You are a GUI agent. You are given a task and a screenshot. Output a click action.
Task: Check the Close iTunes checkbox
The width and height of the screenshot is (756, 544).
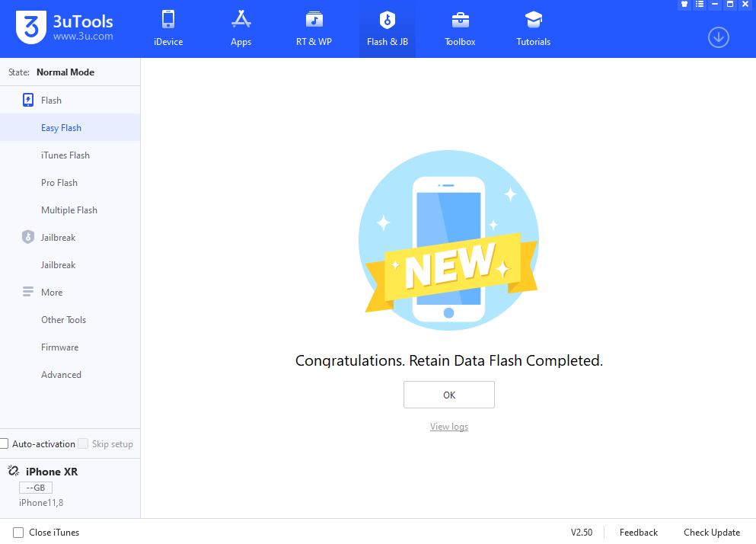pyautogui.click(x=18, y=533)
